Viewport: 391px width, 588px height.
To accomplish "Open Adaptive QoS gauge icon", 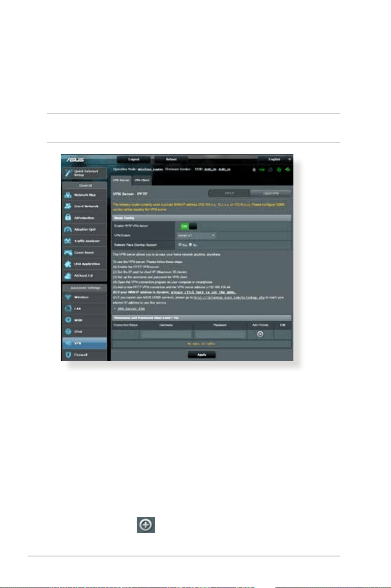I will click(x=68, y=229).
